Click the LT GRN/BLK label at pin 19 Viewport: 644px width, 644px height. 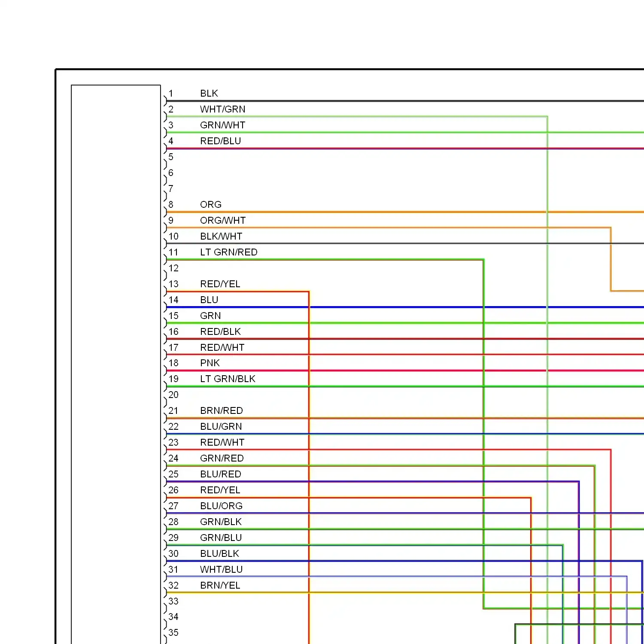coord(228,379)
